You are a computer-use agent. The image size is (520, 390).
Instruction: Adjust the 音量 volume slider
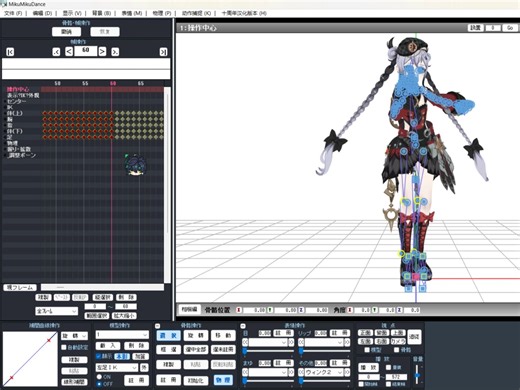click(417, 375)
